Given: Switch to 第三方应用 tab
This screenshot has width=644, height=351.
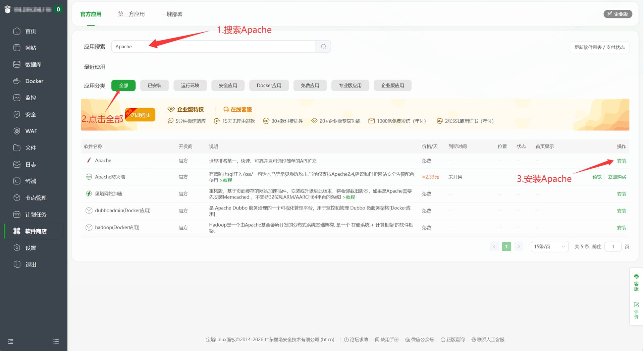Looking at the screenshot, I should (131, 14).
